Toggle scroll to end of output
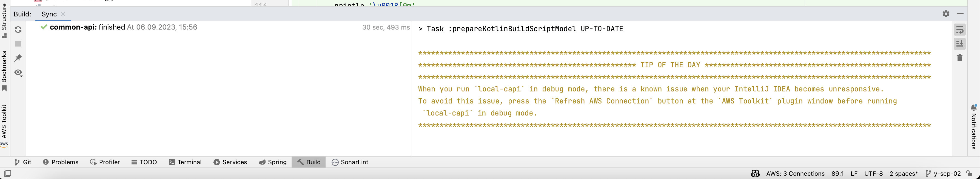 [960, 44]
